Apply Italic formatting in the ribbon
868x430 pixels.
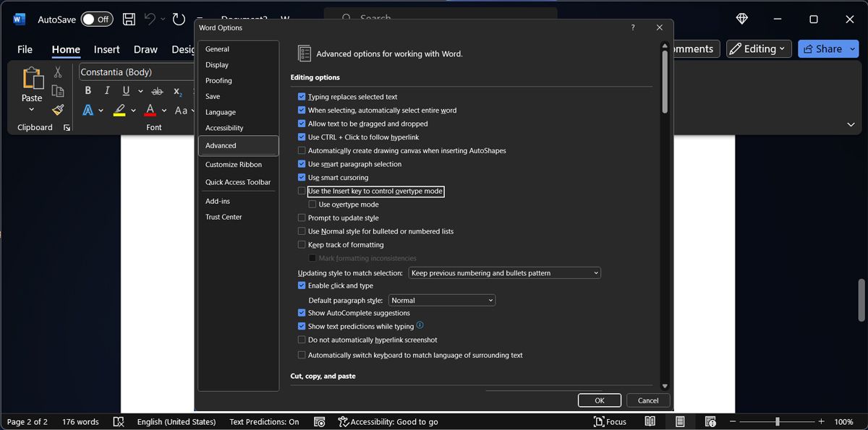107,91
